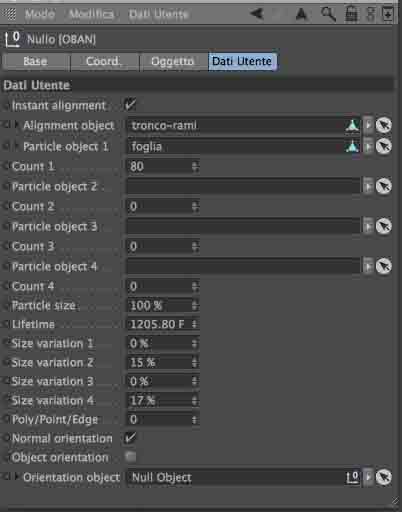The width and height of the screenshot is (402, 512).
Task: Click the picker cursor icon for Particle object 2
Action: coord(384,186)
